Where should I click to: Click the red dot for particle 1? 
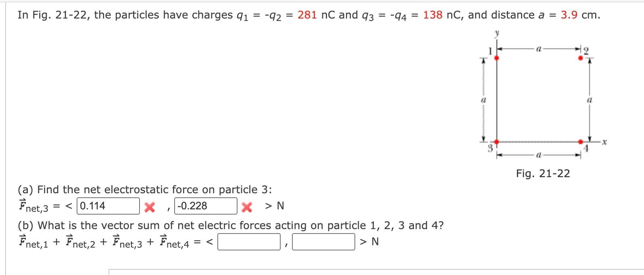[497, 58]
